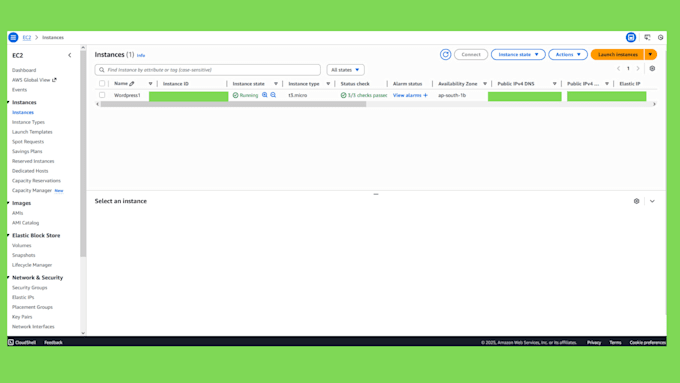This screenshot has height=383, width=680.
Task: Collapse the EC2 side navigation panel
Action: click(70, 55)
